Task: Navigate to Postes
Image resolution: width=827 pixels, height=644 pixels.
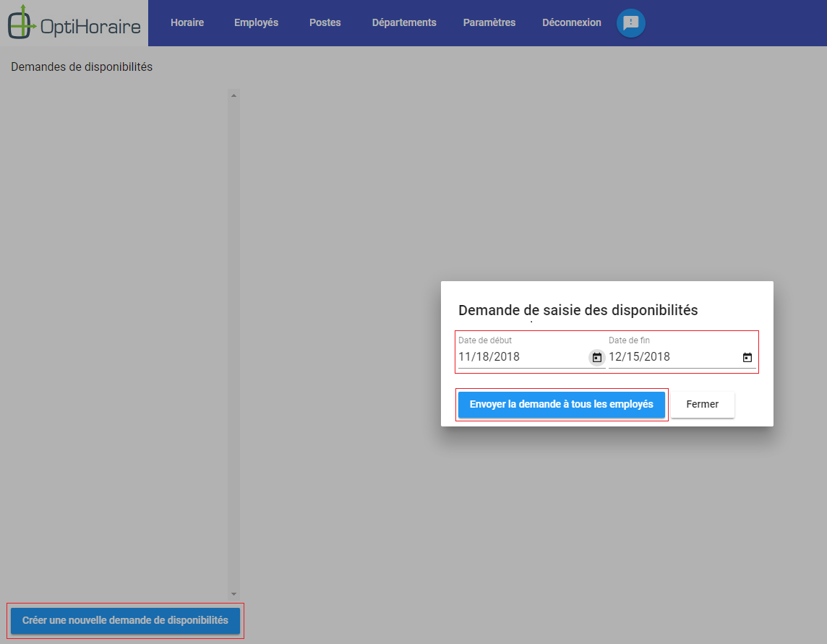Action: pyautogui.click(x=325, y=22)
